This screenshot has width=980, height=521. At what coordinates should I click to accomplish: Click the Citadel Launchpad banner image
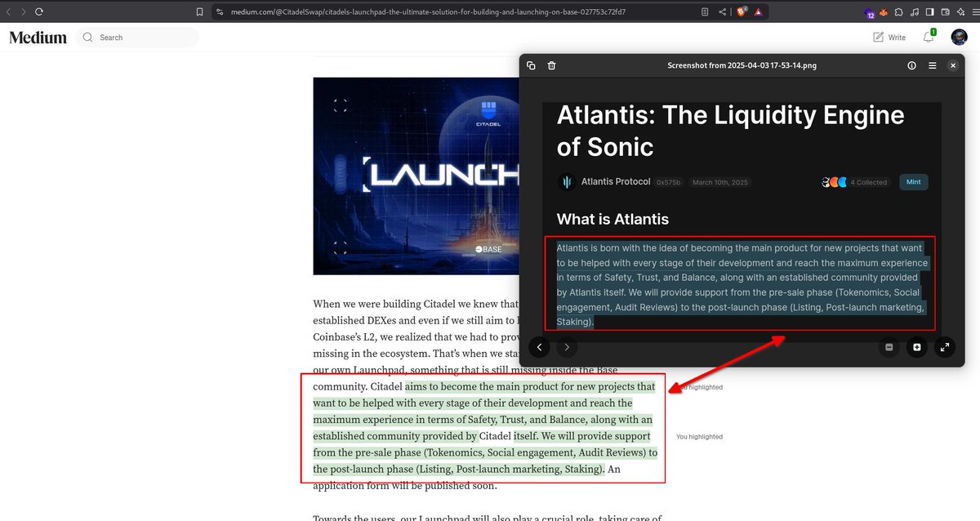(416, 176)
